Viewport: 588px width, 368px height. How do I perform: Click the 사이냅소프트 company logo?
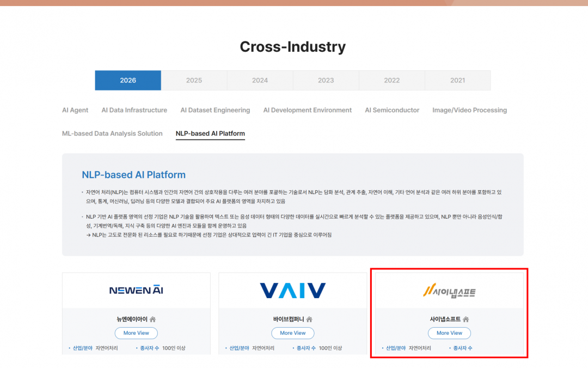click(x=449, y=291)
